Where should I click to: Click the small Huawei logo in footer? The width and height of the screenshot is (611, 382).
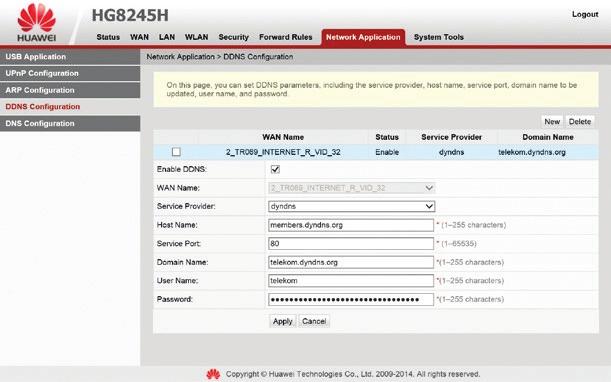[213, 374]
